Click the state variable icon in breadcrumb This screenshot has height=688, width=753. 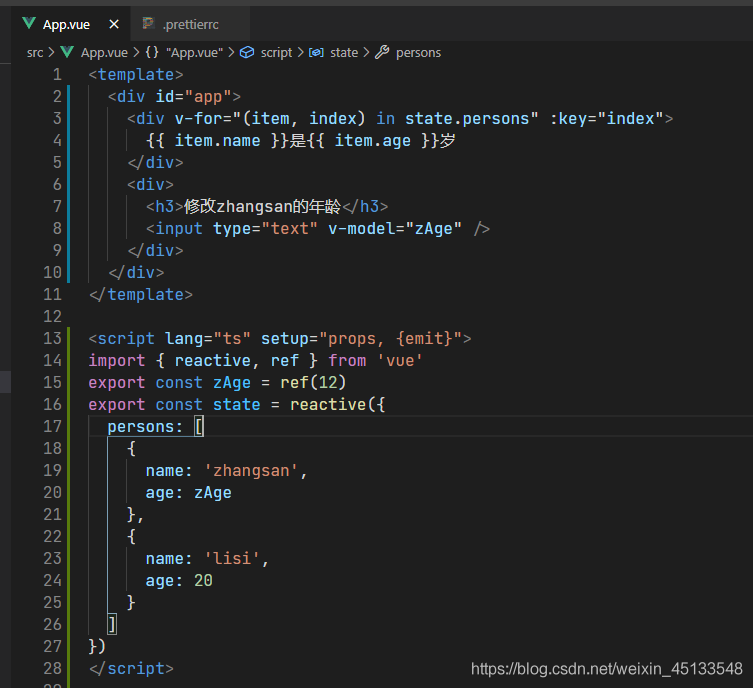click(316, 52)
